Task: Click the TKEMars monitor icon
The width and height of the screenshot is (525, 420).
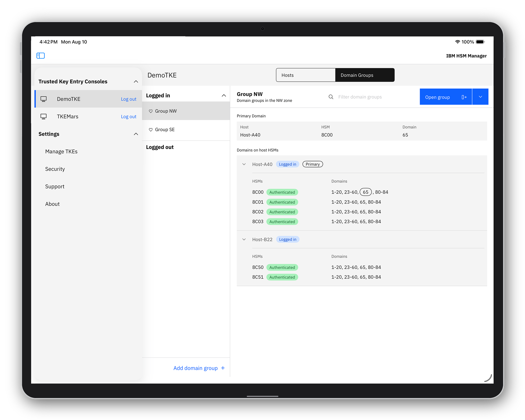Action: click(44, 116)
